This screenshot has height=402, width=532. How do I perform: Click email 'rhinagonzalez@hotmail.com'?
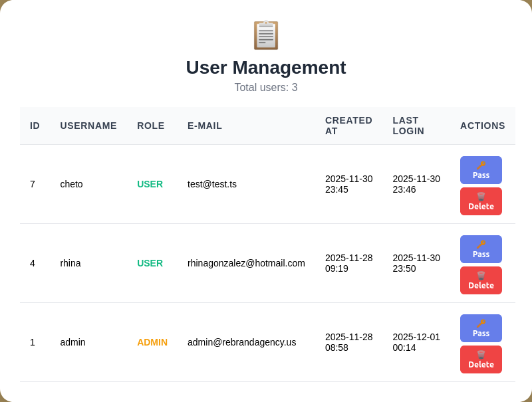click(246, 263)
